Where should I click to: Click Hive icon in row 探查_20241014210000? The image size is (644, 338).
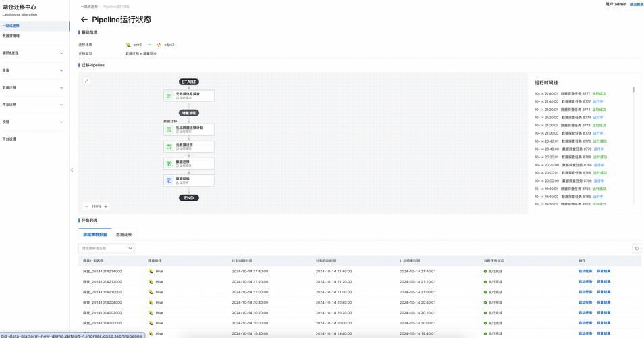point(151,292)
